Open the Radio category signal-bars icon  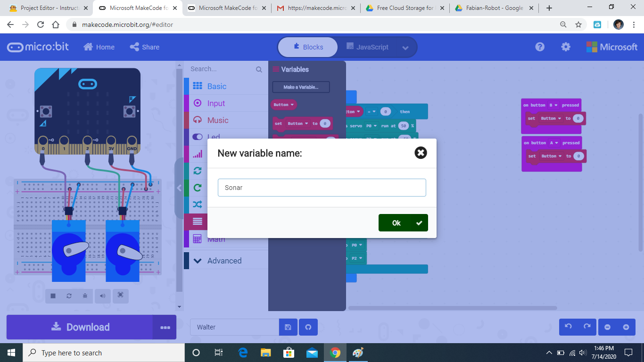point(198,154)
